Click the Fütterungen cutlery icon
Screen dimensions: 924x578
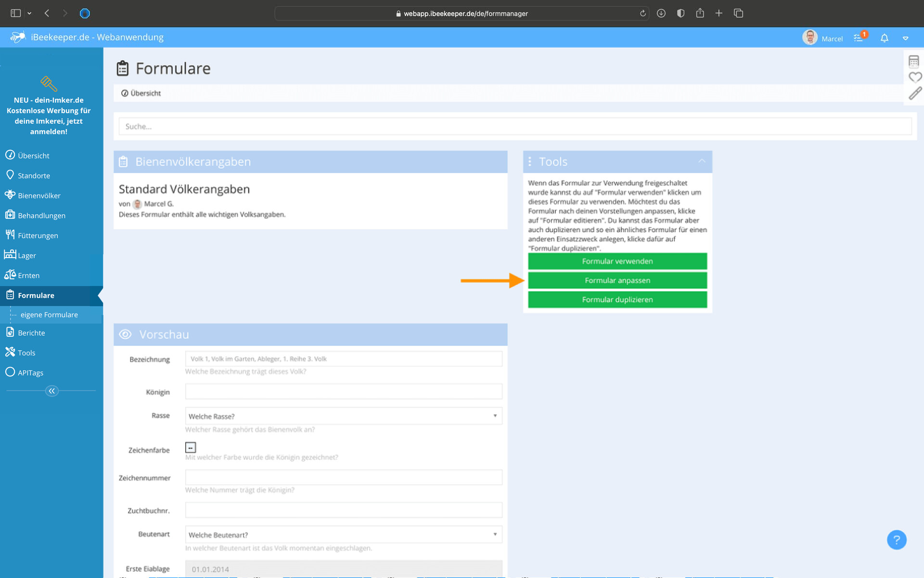[10, 235]
